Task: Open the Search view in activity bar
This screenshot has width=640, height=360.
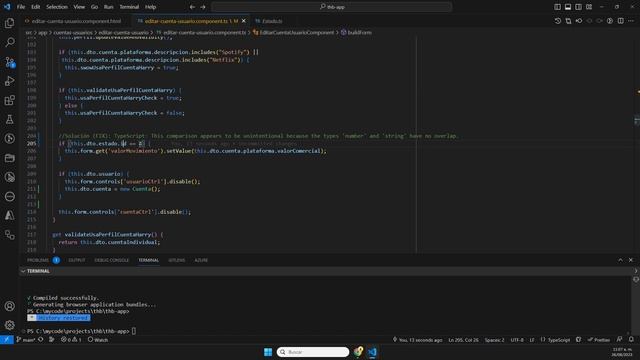Action: pyautogui.click(x=9, y=42)
